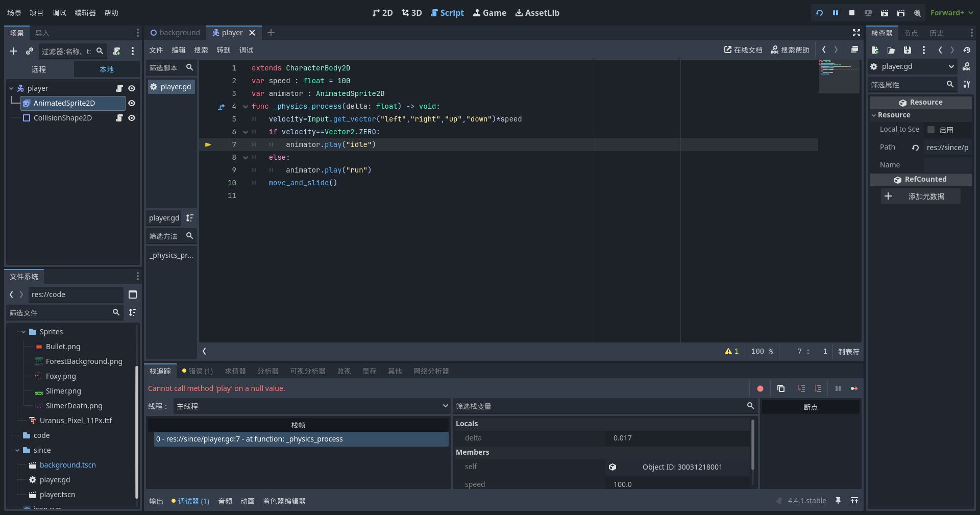Copy the debugger error message
The width and height of the screenshot is (980, 515).
click(781, 388)
